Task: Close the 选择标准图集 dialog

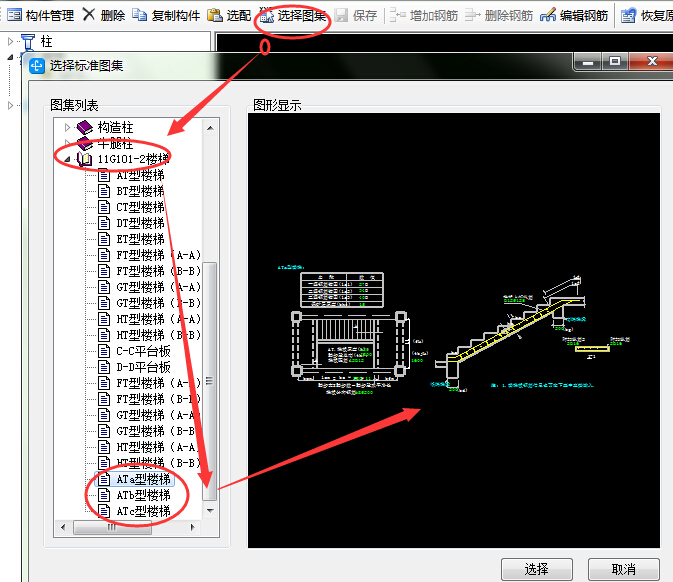Action: point(652,62)
